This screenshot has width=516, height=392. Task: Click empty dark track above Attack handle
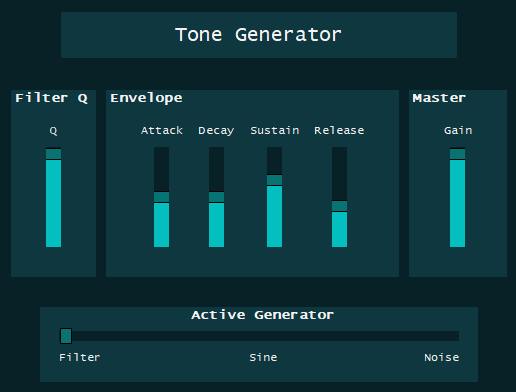pos(161,169)
